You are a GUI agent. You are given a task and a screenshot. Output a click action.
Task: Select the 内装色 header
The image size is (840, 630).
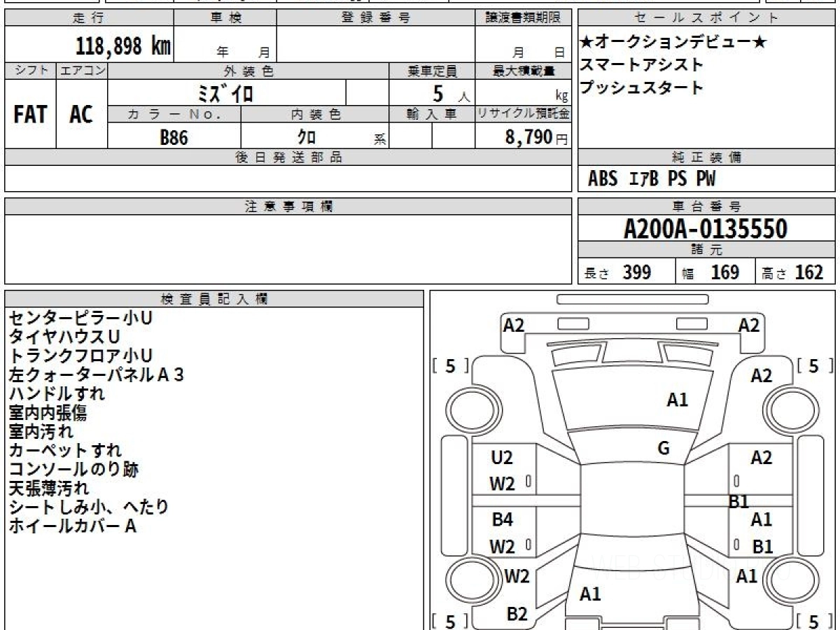click(315, 114)
